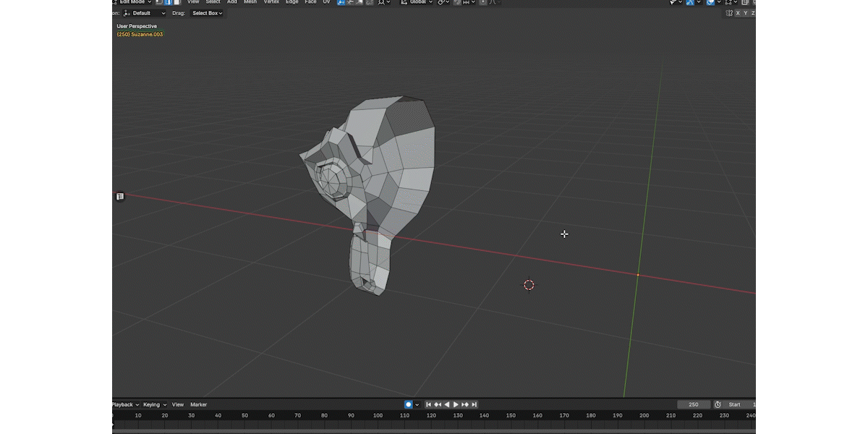This screenshot has height=434, width=868.
Task: Open the Default orientation dropdown
Action: 145,13
